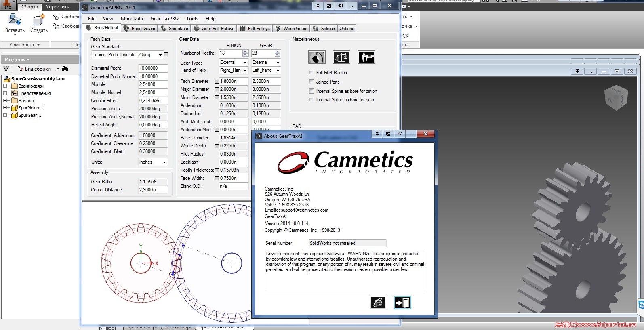The width and height of the screenshot is (644, 330).
Task: Open the Компонент panel dropdown
Action: point(25,45)
